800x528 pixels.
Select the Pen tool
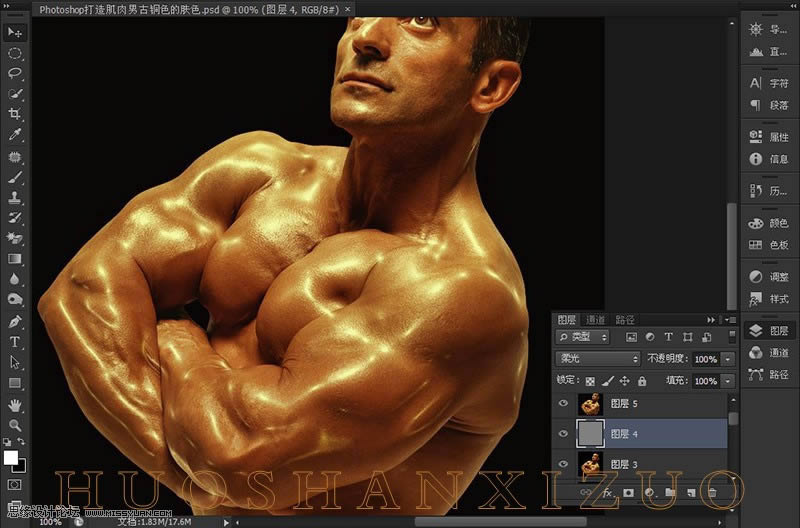pos(15,322)
